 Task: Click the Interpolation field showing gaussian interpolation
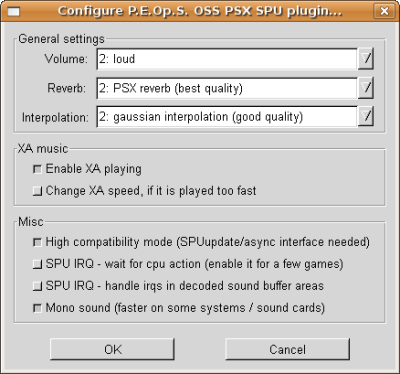(227, 117)
